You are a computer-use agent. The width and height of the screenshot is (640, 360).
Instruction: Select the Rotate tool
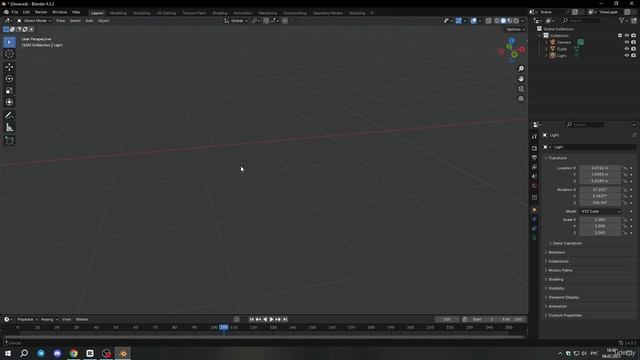click(9, 79)
